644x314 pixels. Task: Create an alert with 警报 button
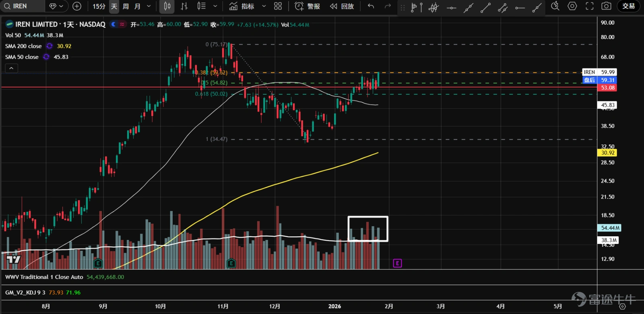pos(308,6)
